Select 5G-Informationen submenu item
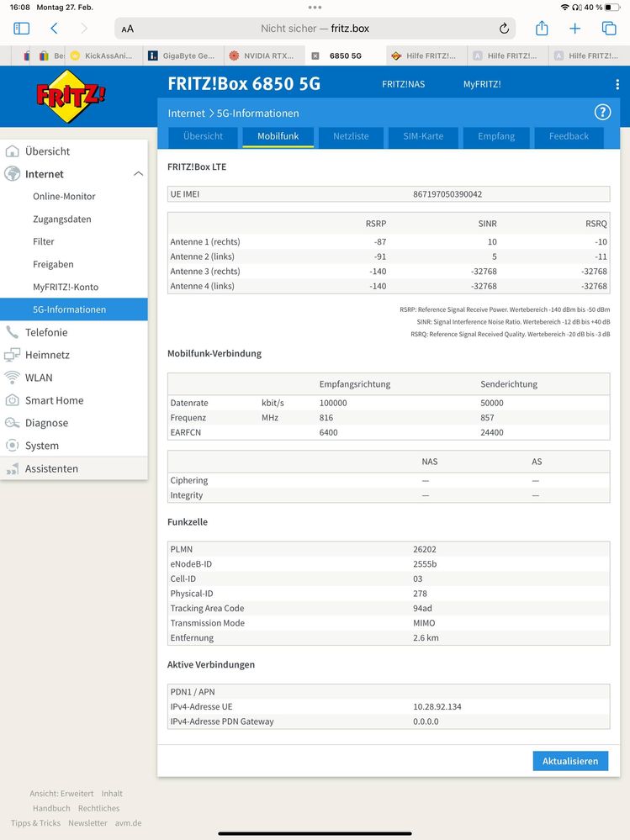 point(74,309)
